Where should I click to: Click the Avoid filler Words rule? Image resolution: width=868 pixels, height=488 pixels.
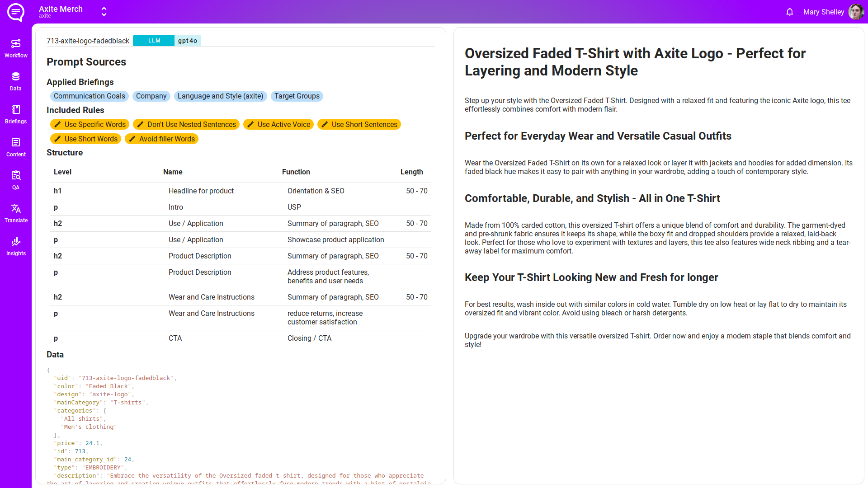(161, 139)
